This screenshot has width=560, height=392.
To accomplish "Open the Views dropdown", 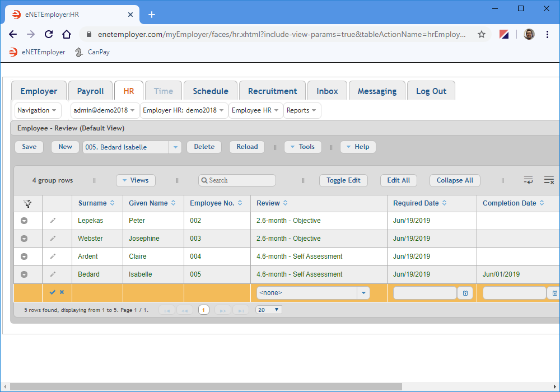I will pos(136,180).
